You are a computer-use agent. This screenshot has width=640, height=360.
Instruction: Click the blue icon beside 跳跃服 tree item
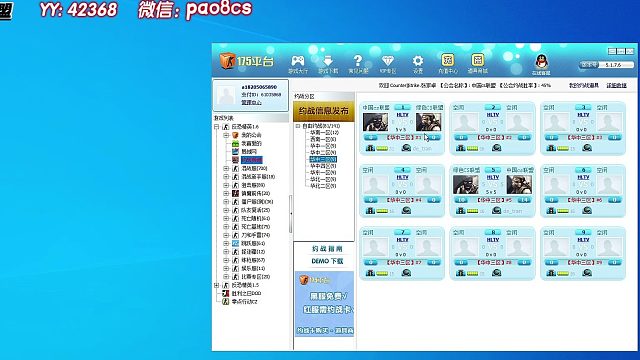(235, 243)
